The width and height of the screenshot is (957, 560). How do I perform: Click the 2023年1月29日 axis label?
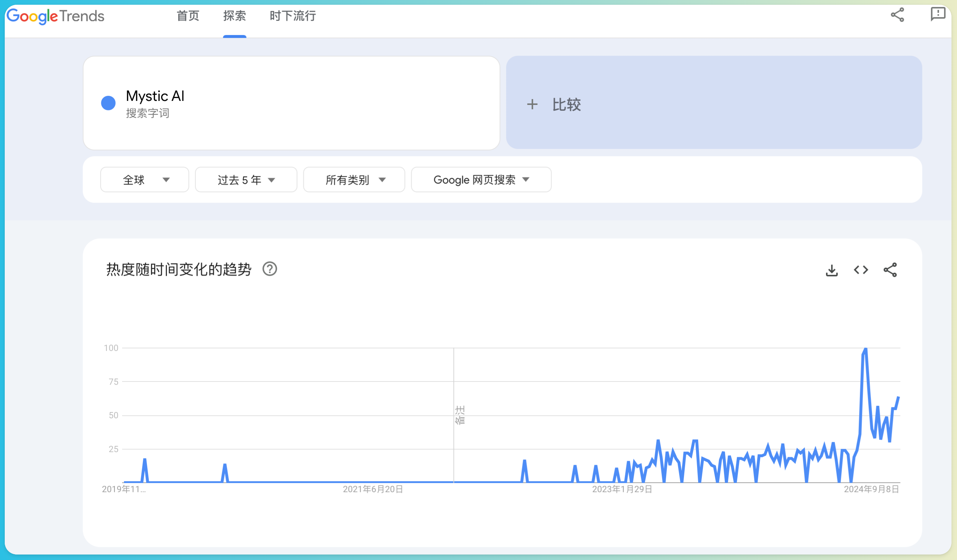tap(622, 489)
